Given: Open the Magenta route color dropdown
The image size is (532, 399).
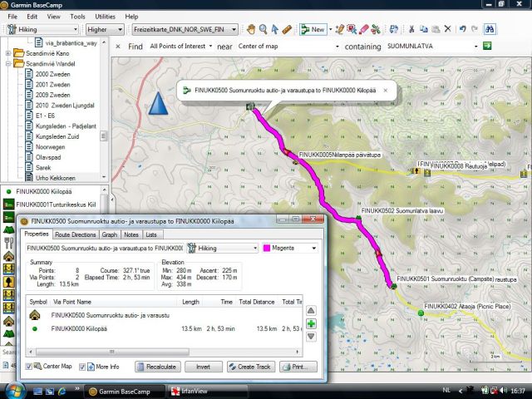Looking at the screenshot, I should click(290, 248).
